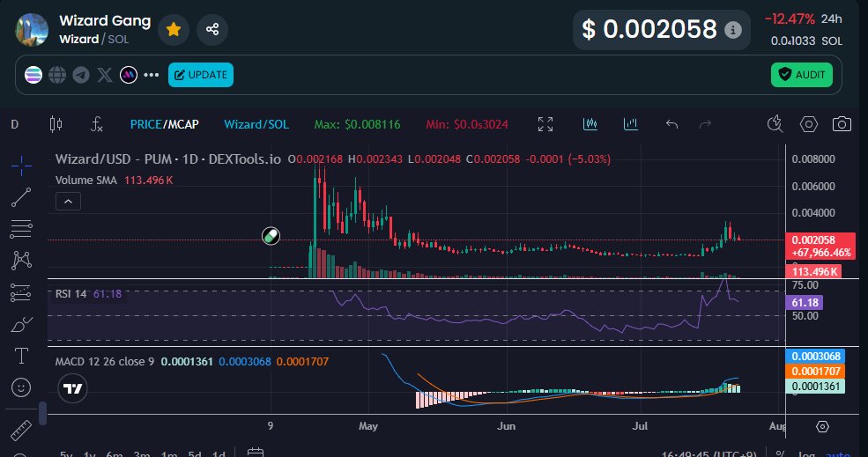868x457 pixels.
Task: Click the Wizard/USD chart title legend
Action: (x=168, y=159)
